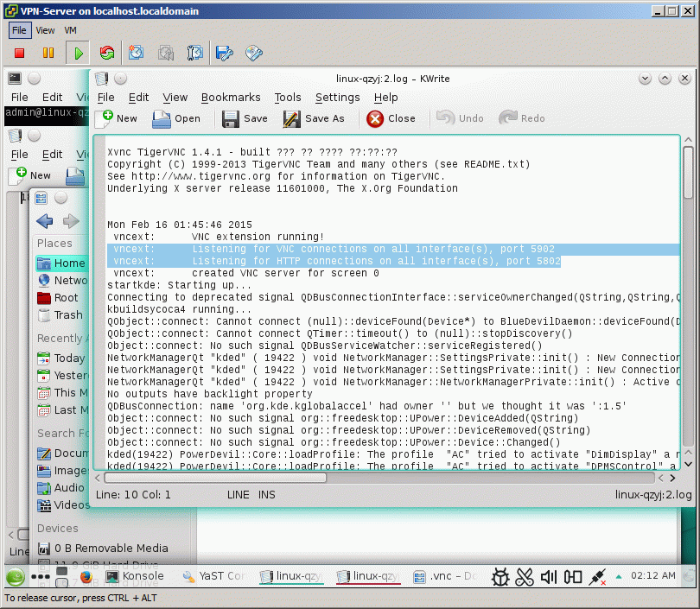The image size is (700, 609).
Task: Click the vertical scrollbar down arrow
Action: pos(689,464)
